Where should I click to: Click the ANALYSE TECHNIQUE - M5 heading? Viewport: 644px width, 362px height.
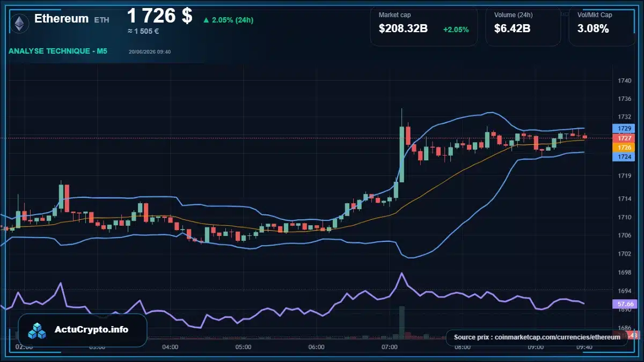coord(58,51)
